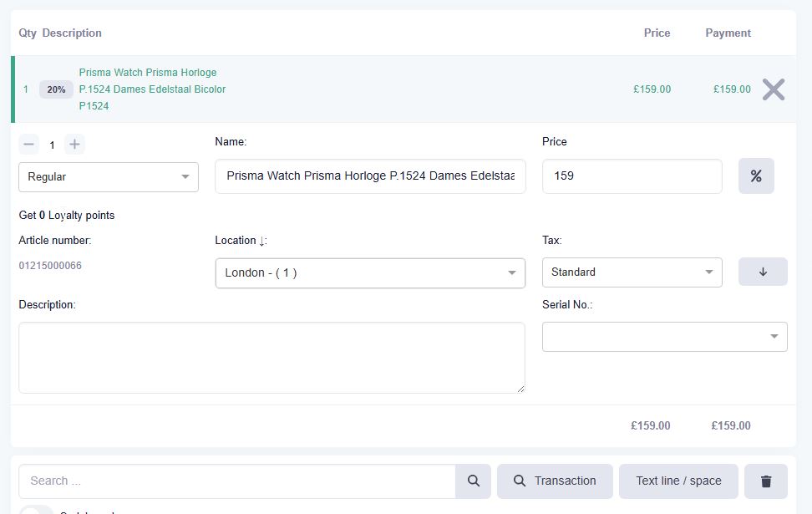Screen dimensions: 812x514
Task: Click the Payment column header
Action: point(728,33)
